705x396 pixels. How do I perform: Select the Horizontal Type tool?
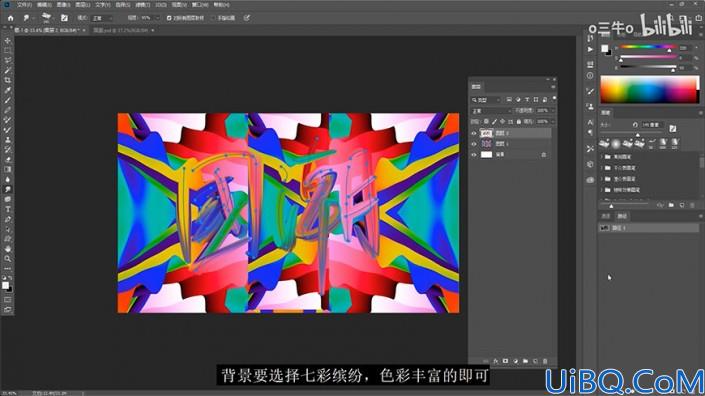pos(8,209)
